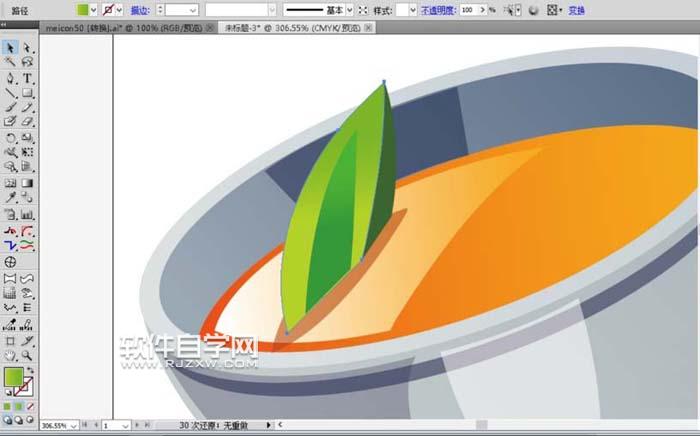
Task: Open the zoom level 306.55% dropdown
Action: tap(73, 426)
